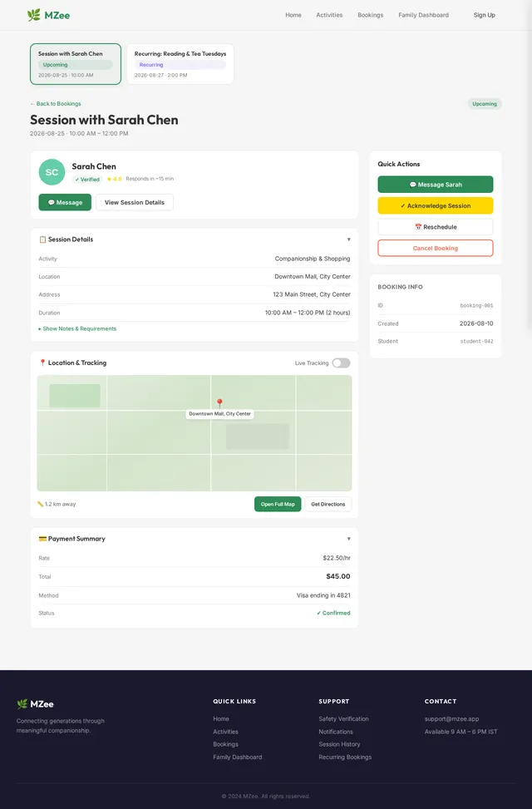Image resolution: width=532 pixels, height=809 pixels.
Task: Click the 123 Main Street, City Center address
Action: click(x=312, y=294)
